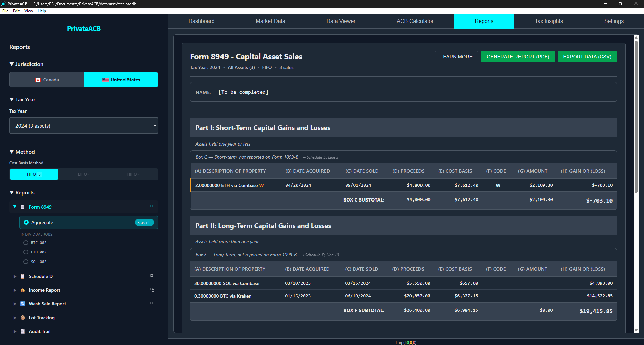The width and height of the screenshot is (644, 345).
Task: Click the duplicate icon next to Income Report
Action: (152, 290)
